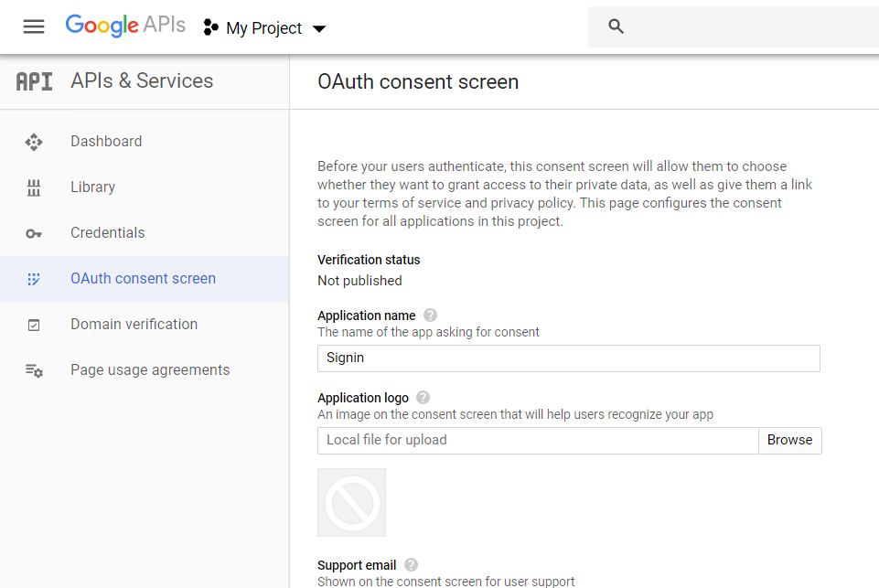Click the Google APIs logo

coord(125,26)
